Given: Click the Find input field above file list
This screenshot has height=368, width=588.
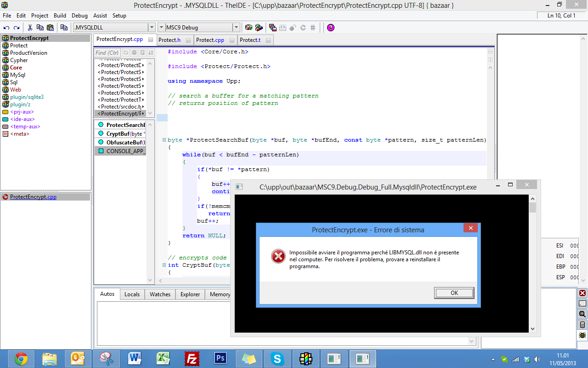Looking at the screenshot, I should (x=107, y=53).
